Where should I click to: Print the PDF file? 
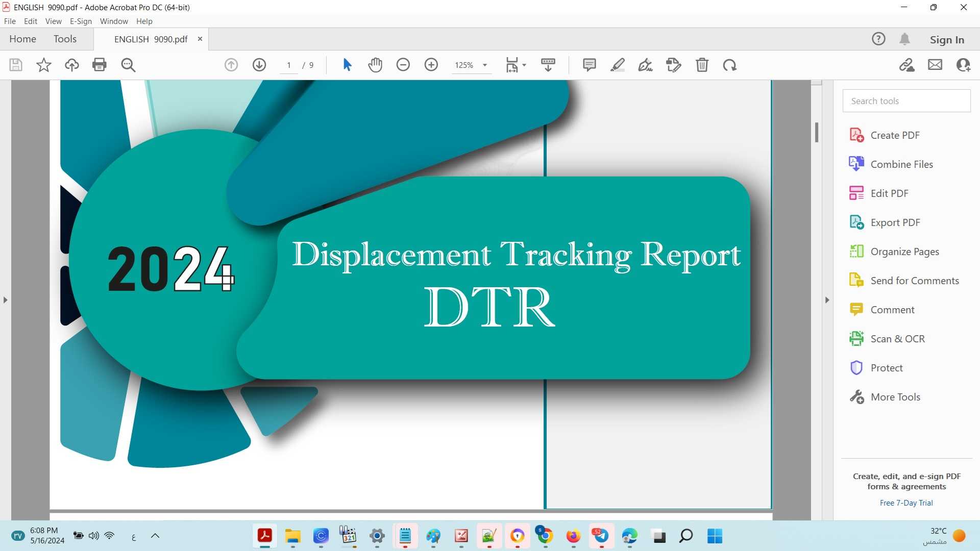tap(99, 65)
